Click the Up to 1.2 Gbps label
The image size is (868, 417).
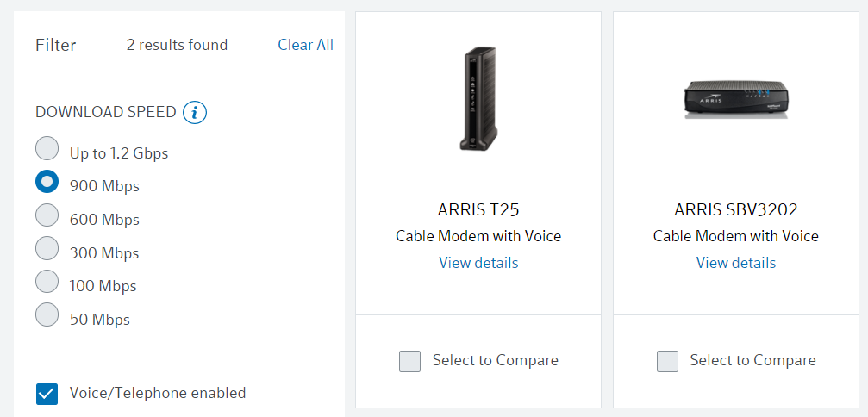pyautogui.click(x=119, y=153)
